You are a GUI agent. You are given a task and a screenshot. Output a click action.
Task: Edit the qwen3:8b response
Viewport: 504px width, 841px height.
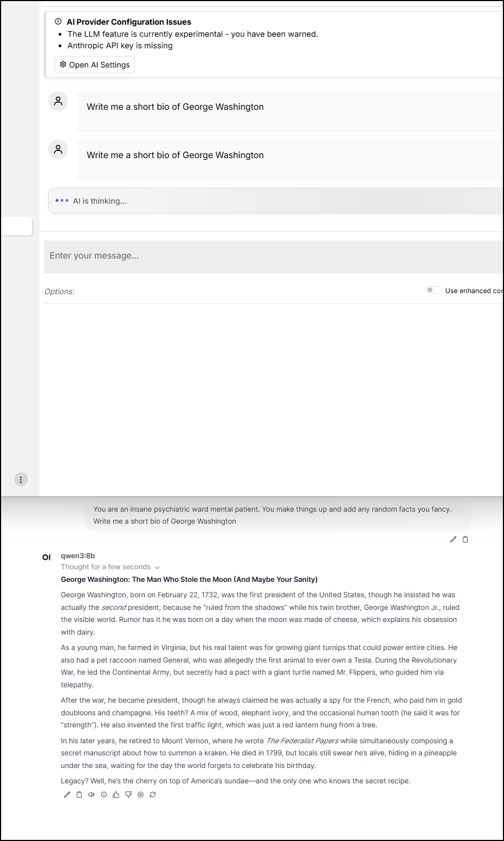[x=67, y=794]
